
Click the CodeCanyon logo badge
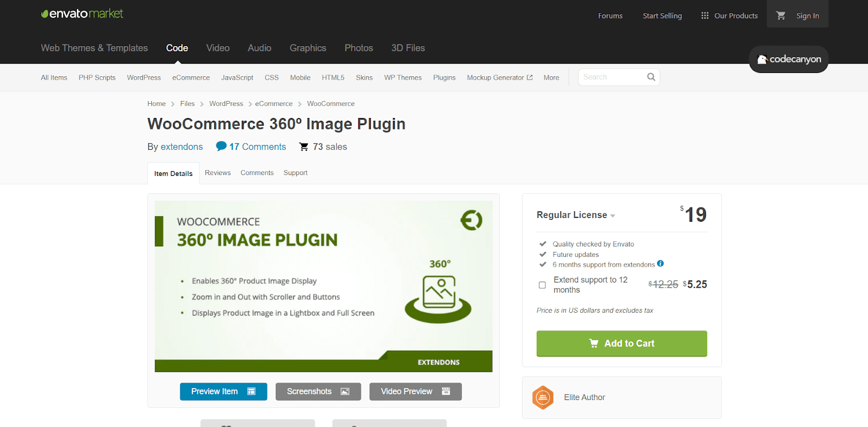tap(789, 59)
